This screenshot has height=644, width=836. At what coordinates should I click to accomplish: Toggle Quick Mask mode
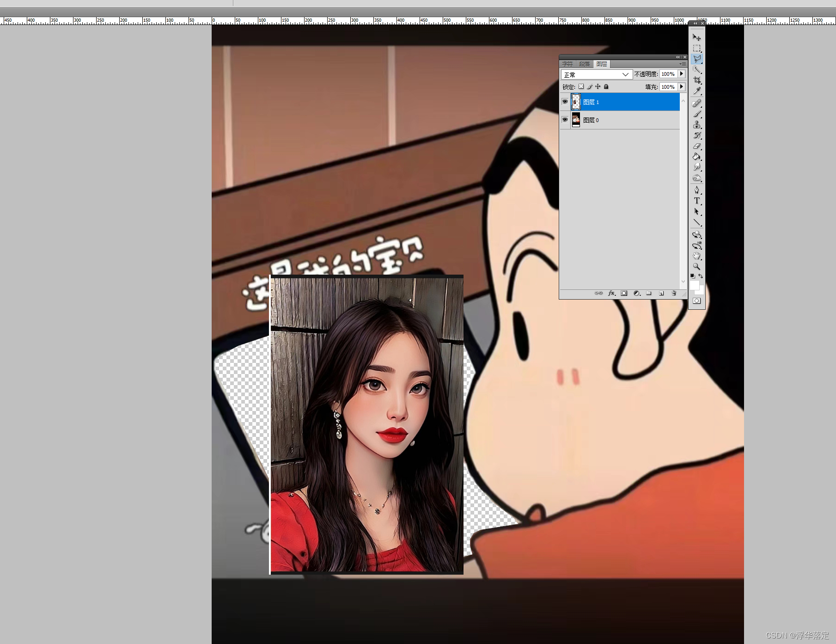tap(697, 301)
